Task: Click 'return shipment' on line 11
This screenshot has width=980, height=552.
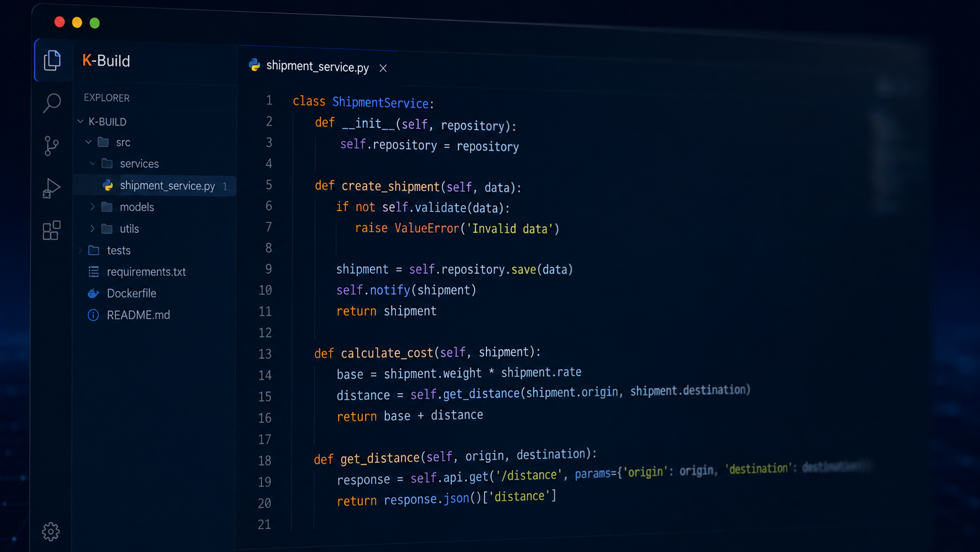Action: [x=386, y=311]
